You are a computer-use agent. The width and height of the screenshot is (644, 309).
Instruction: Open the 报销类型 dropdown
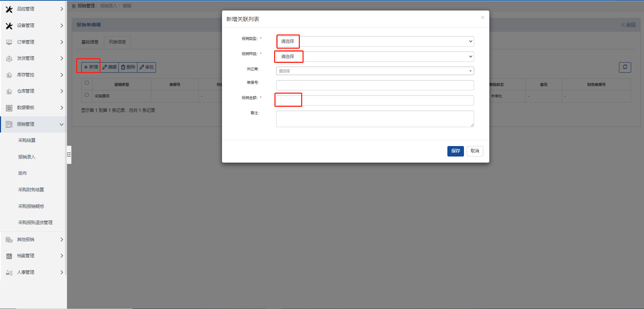click(x=375, y=41)
